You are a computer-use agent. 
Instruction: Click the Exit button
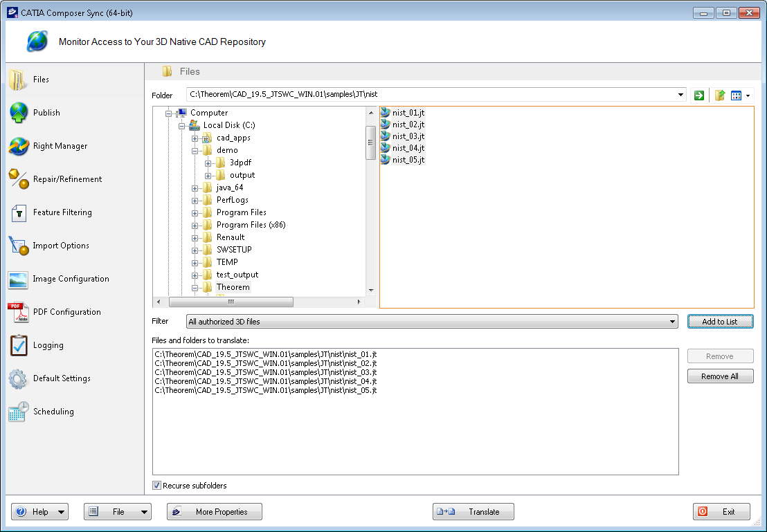pyautogui.click(x=721, y=511)
